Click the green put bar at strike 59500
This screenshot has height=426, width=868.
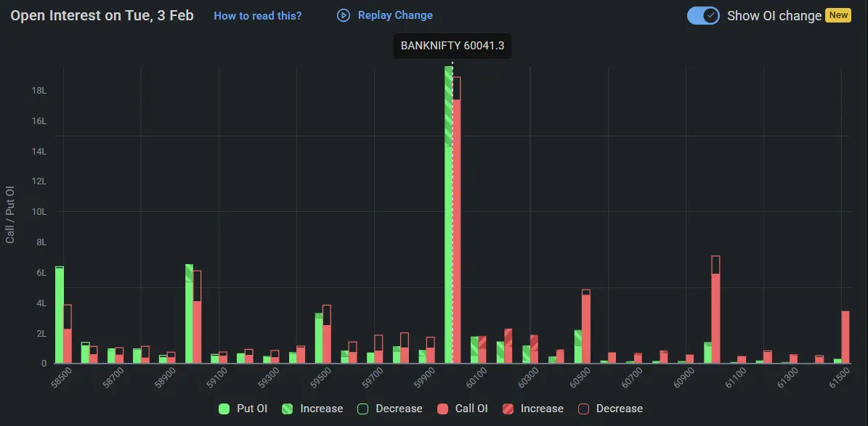[x=319, y=338]
